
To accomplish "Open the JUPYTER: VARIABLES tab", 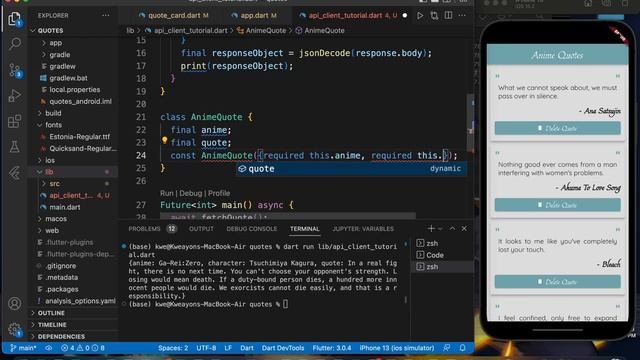I will point(363,229).
